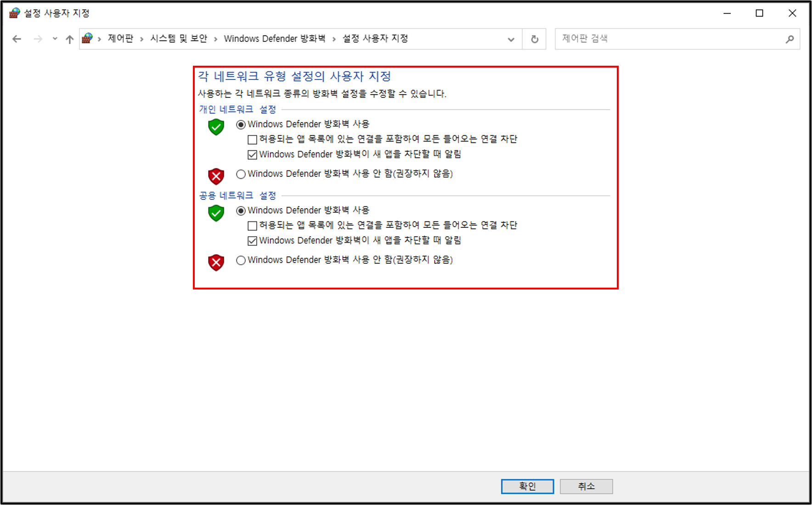Screen dimensions: 812x505
Task: Open 시스템 및 보안 breadcrumb
Action: click(179, 39)
